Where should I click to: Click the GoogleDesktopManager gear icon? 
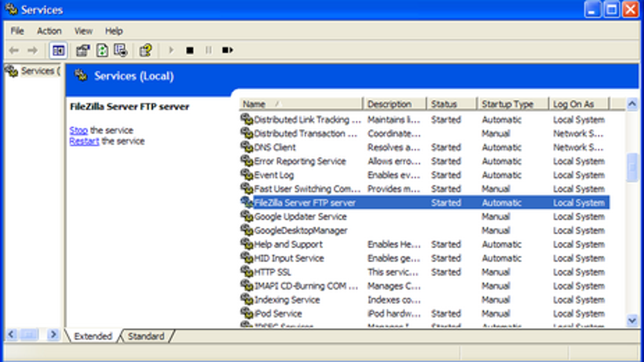point(246,231)
